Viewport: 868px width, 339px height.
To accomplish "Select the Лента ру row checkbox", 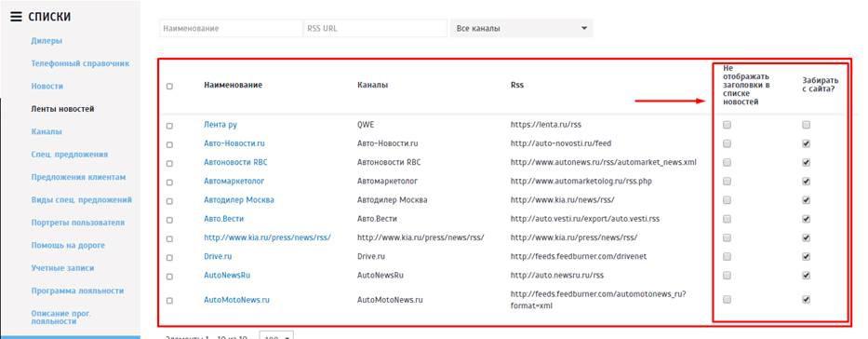I will [x=169, y=126].
